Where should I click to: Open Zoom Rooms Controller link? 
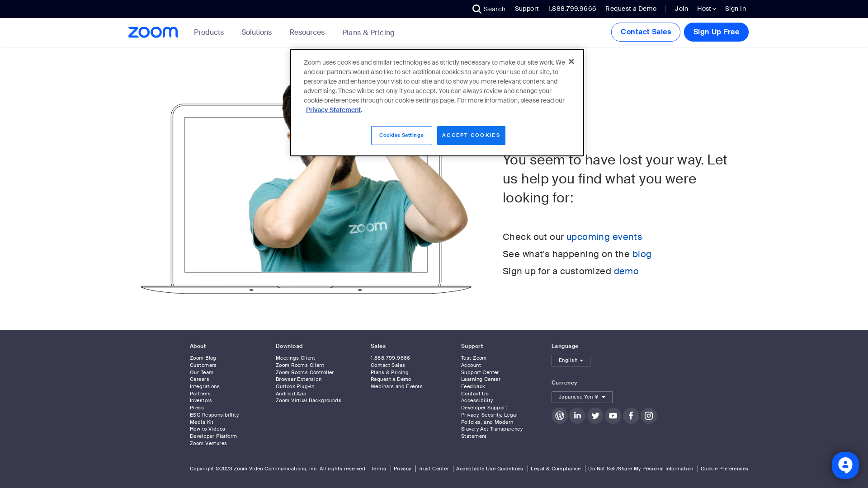coord(305,373)
